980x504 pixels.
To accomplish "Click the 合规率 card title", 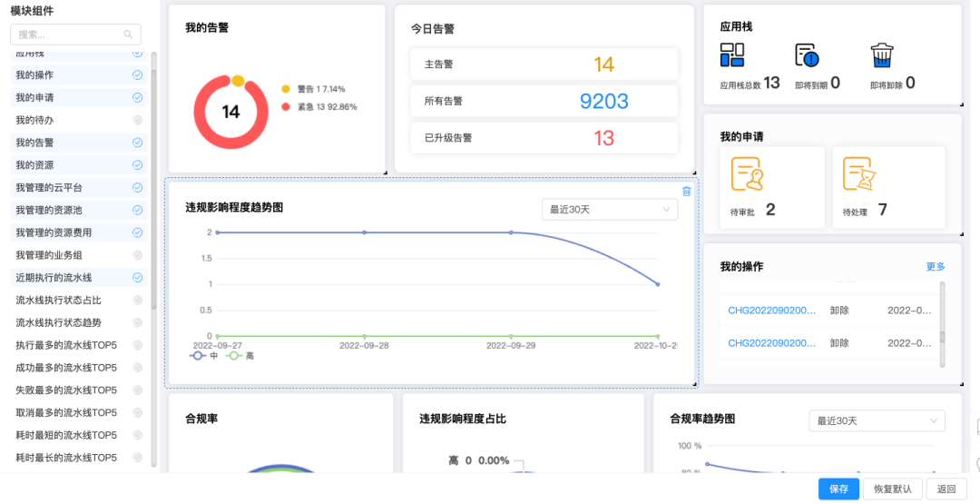I will 201,419.
